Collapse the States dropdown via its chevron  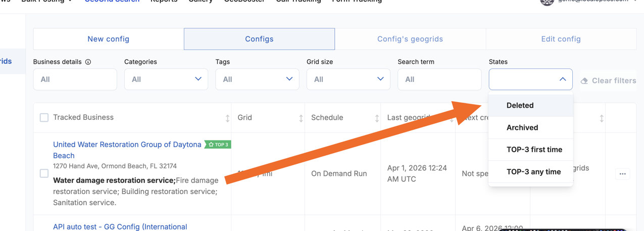pos(562,79)
